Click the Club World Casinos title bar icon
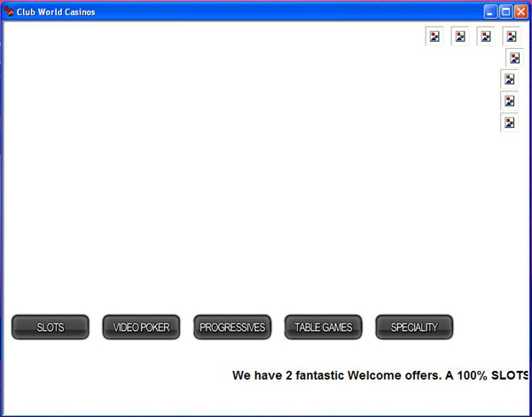Viewport: 532px width, 417px height. pos(9,12)
